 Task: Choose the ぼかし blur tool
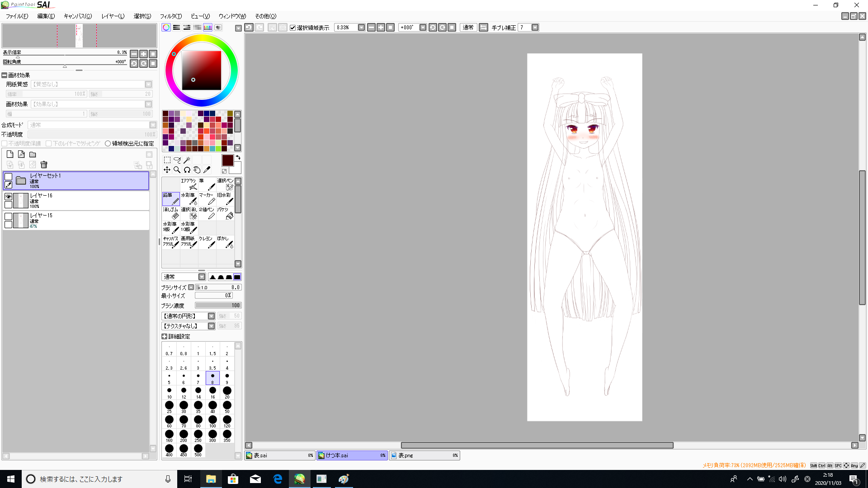[x=225, y=242]
